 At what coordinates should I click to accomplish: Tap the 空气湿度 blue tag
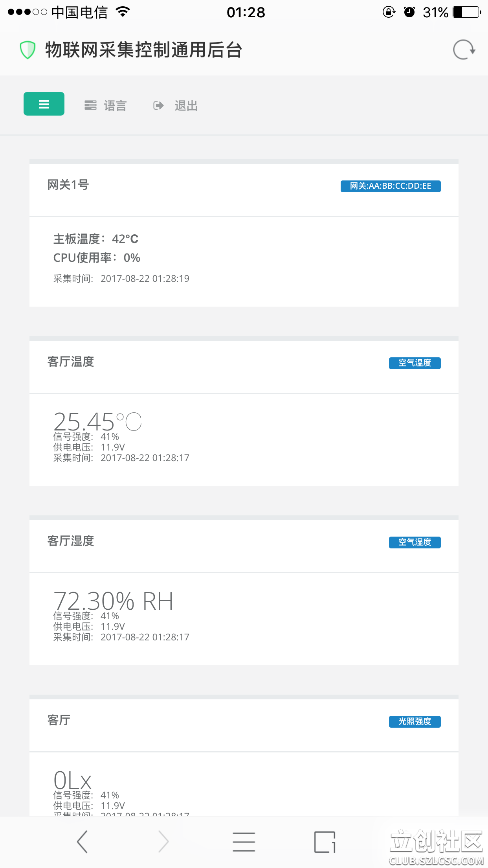point(415,542)
